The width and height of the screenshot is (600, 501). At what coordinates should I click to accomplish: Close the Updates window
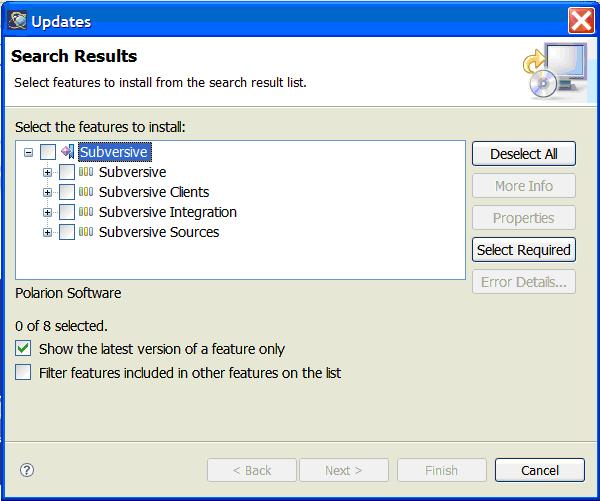click(x=581, y=20)
